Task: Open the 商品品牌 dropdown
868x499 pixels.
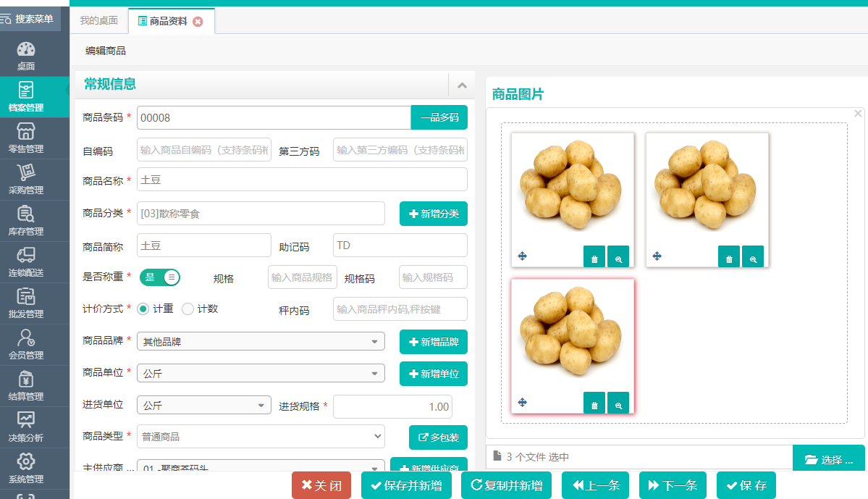Action: (261, 342)
